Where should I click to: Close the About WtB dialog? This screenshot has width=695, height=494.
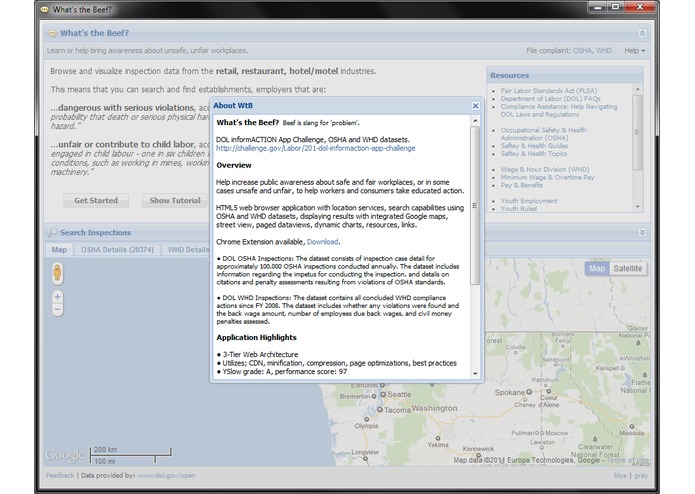tap(475, 106)
